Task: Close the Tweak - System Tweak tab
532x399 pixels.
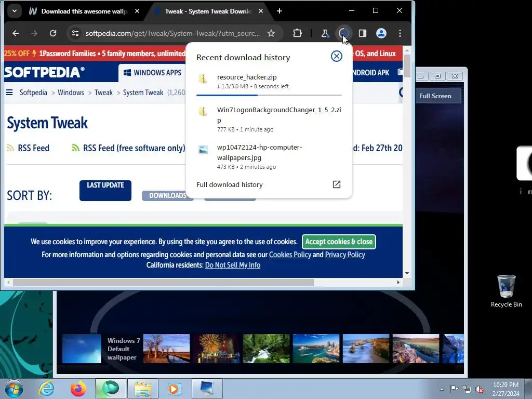Action: (x=261, y=11)
